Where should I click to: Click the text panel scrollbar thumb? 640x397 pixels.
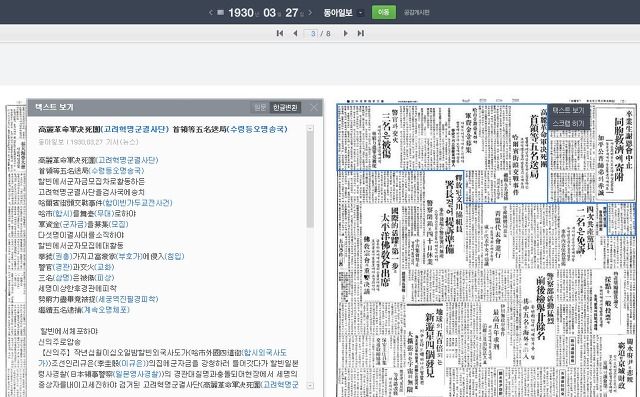[x=310, y=180]
